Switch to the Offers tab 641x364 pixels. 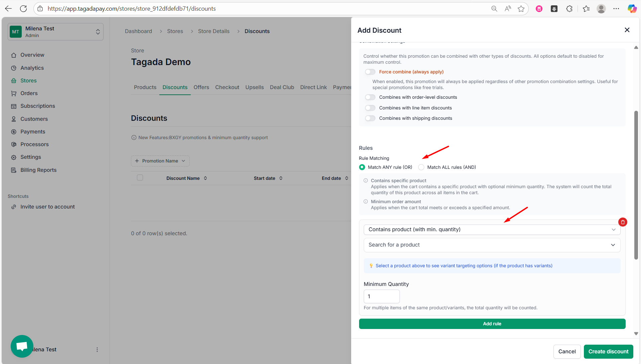pyautogui.click(x=201, y=87)
